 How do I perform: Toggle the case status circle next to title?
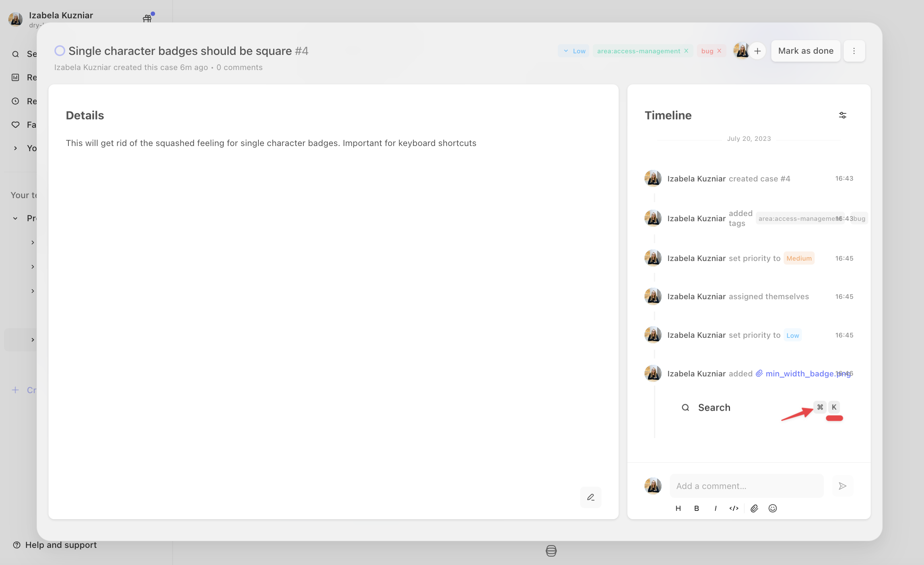point(60,51)
